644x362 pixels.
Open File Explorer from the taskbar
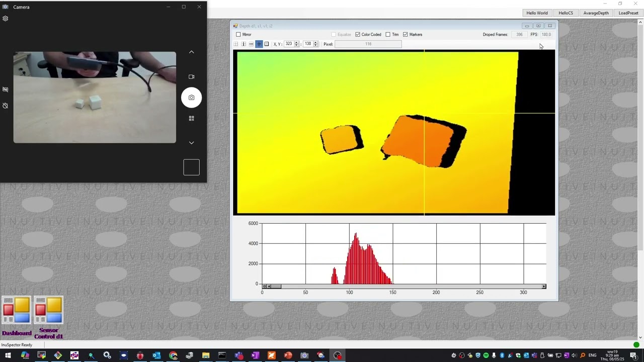(206, 355)
